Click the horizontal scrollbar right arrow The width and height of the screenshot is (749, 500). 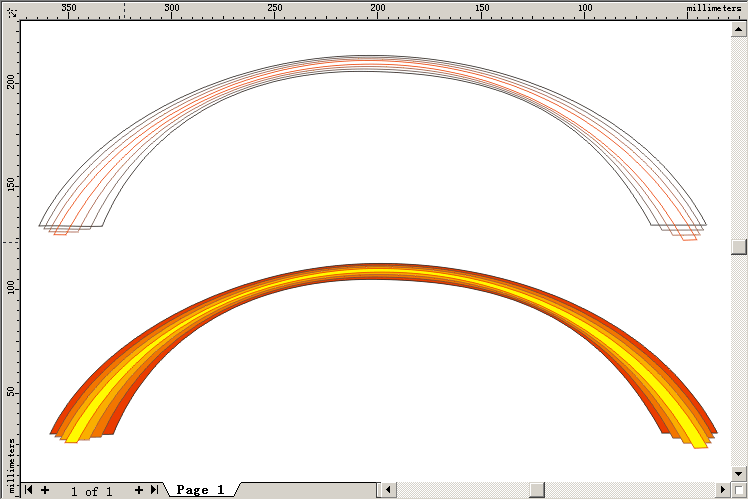point(723,490)
